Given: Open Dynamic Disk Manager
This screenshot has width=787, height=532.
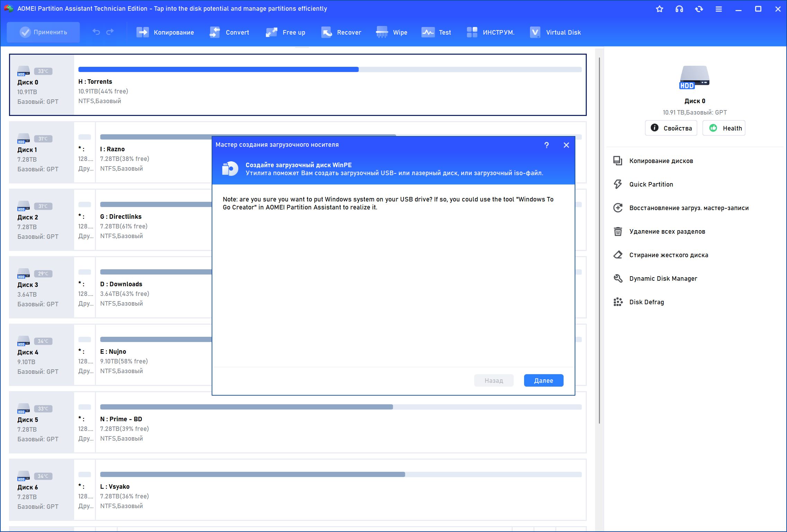Looking at the screenshot, I should pos(663,279).
